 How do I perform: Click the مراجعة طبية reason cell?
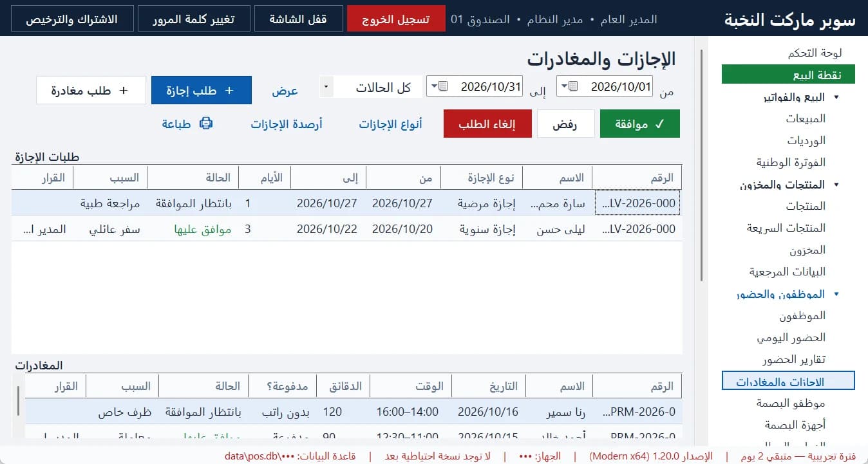[x=110, y=203]
